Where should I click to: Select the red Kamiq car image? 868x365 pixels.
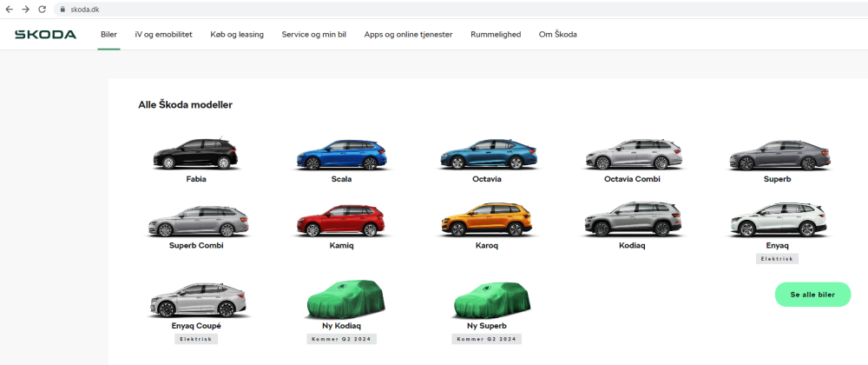click(x=341, y=220)
